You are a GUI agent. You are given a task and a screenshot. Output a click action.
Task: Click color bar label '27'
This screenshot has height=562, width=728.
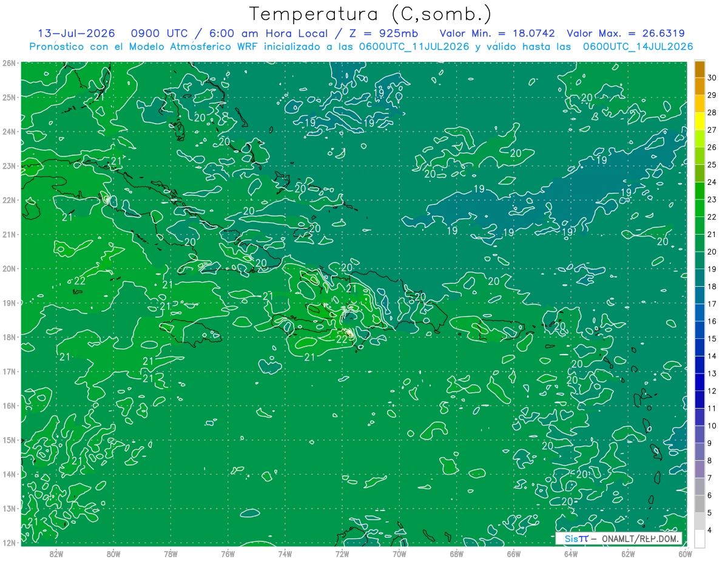coord(712,130)
